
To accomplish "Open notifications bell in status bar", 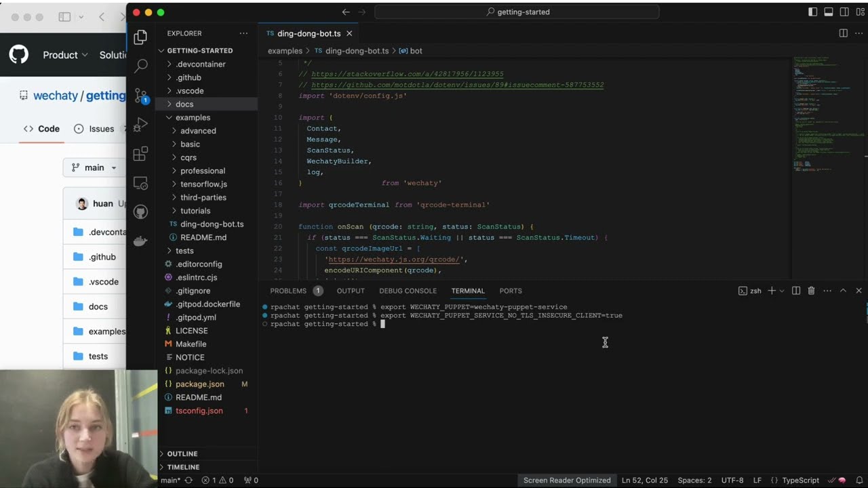I will click(x=859, y=481).
